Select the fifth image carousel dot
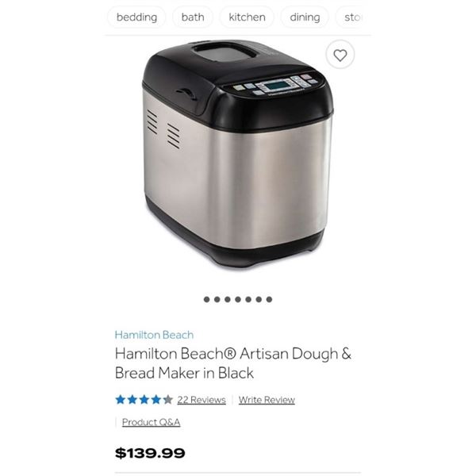476x476 pixels. pos(248,300)
